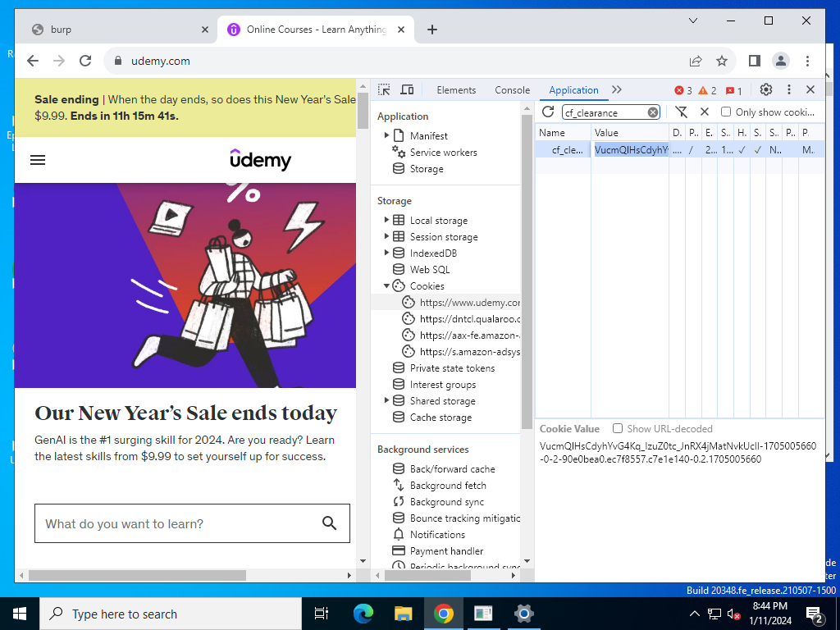
Task: Open Back/forward cache service
Action: 452,468
